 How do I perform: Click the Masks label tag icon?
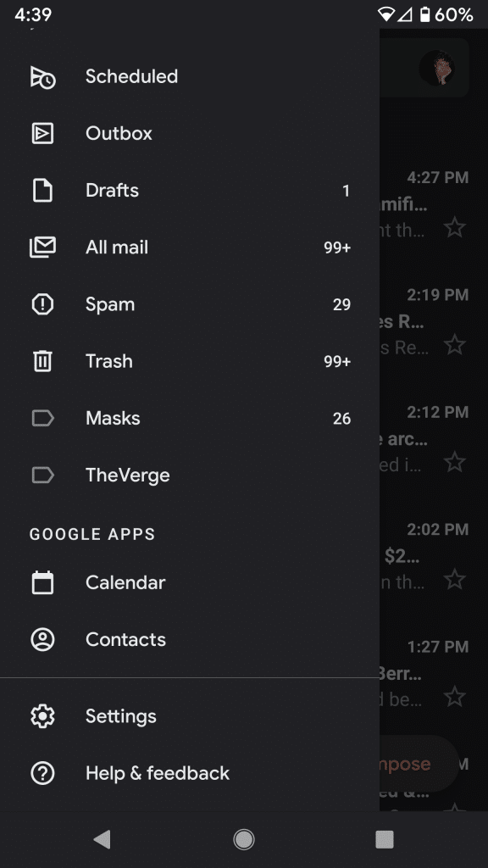(42, 418)
